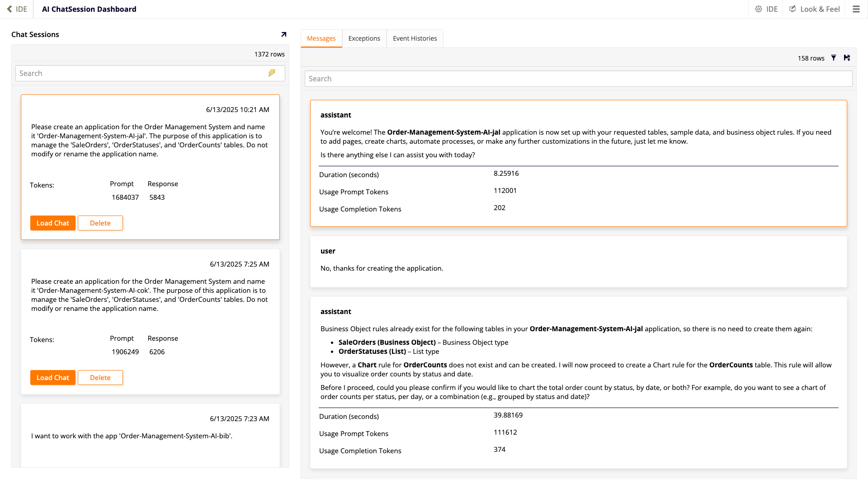
Task: Select the Messages tab
Action: [x=321, y=38]
